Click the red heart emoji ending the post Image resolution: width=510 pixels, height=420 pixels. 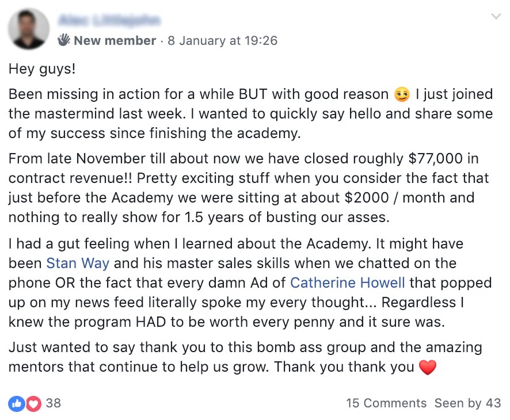point(428,367)
